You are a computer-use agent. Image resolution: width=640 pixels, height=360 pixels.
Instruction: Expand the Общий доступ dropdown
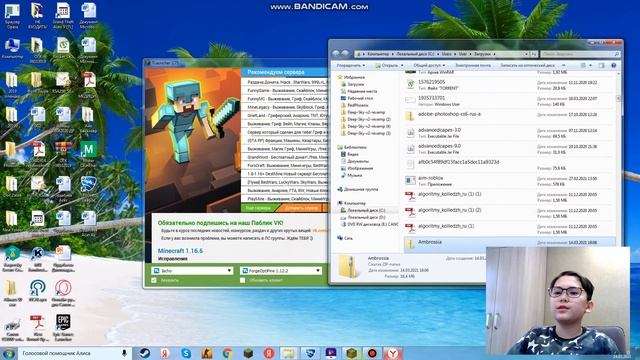coord(429,65)
